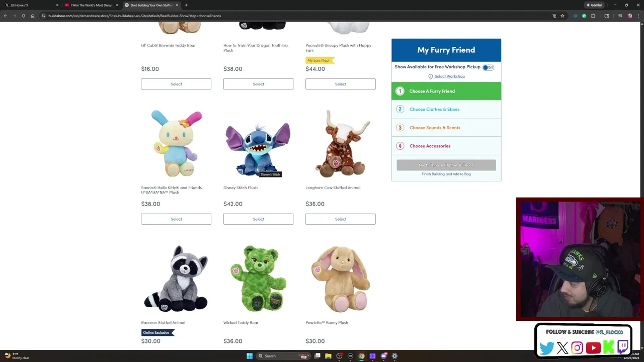Select the Sanrio U*SA*HA*NA Plush
Viewport: 644px width, 362px height.
tap(176, 219)
